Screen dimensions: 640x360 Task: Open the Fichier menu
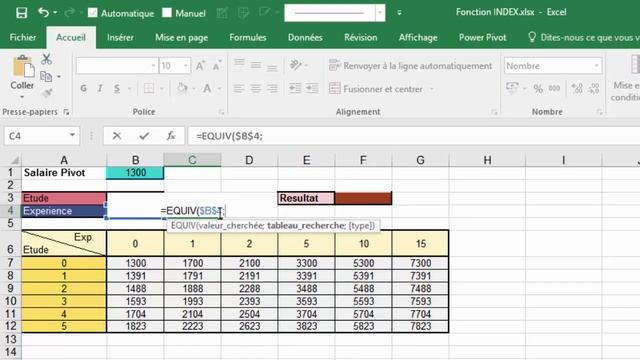tap(23, 38)
